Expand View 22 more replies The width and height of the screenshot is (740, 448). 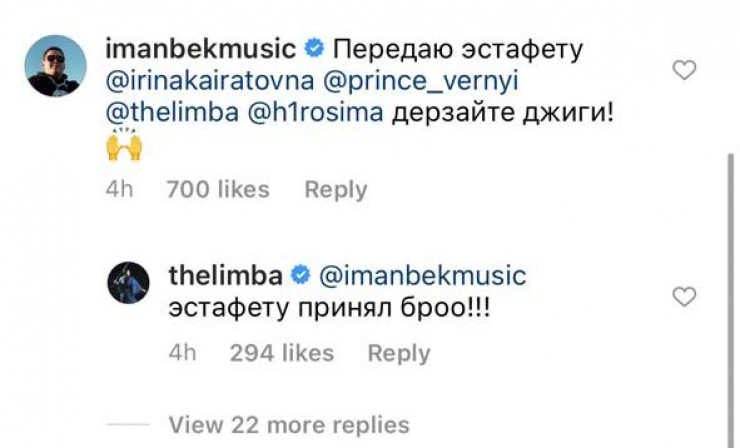pos(289,424)
